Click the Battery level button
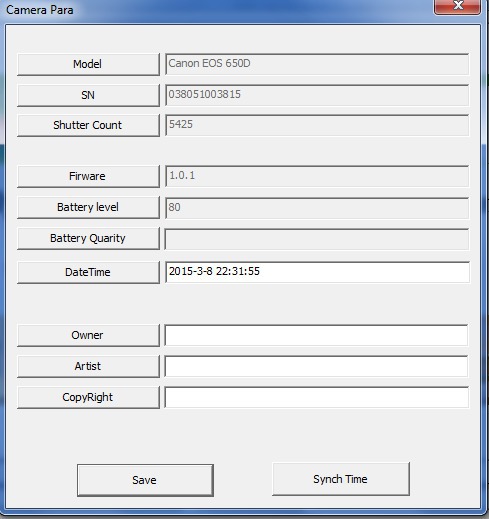The height and width of the screenshot is (519, 489). click(88, 207)
